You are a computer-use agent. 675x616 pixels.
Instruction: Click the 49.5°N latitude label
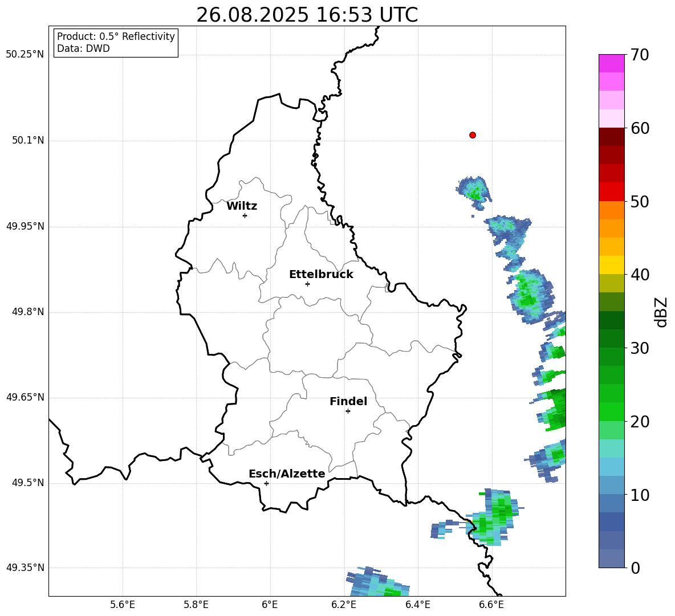(x=28, y=483)
